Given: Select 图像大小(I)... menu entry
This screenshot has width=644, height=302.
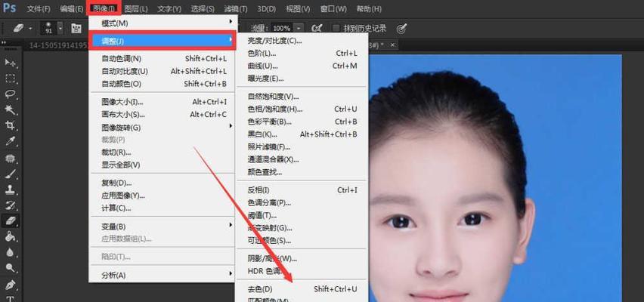Looking at the screenshot, I should pyautogui.click(x=163, y=102).
